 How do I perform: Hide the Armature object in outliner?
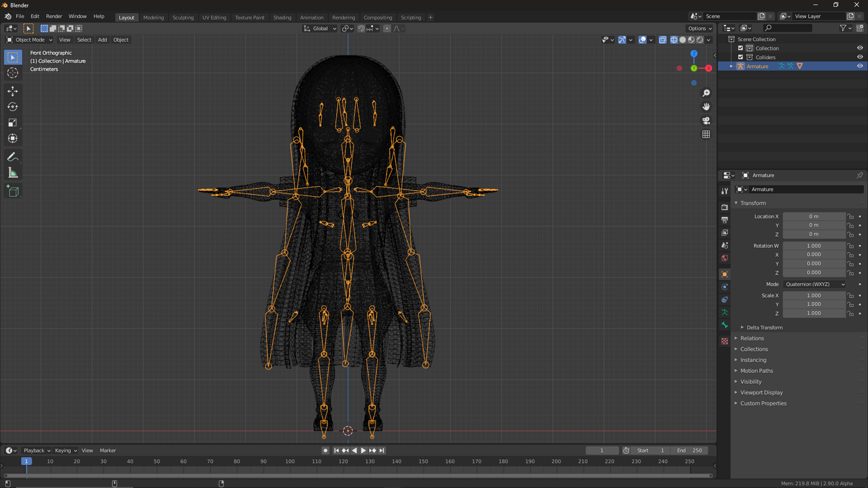pyautogui.click(x=860, y=66)
